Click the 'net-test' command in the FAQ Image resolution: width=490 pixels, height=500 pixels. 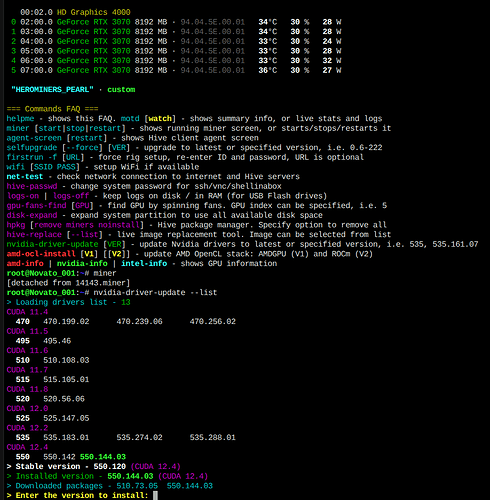click(25, 177)
